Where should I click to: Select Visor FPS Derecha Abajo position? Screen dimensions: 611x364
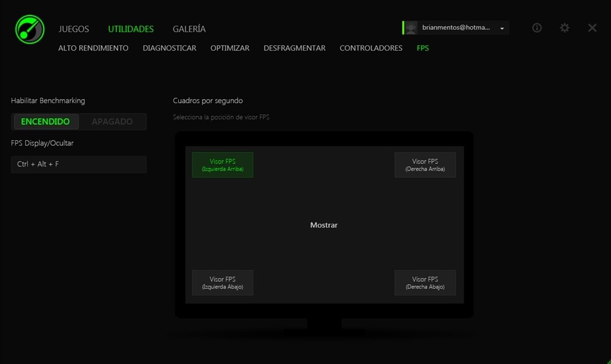point(425,283)
